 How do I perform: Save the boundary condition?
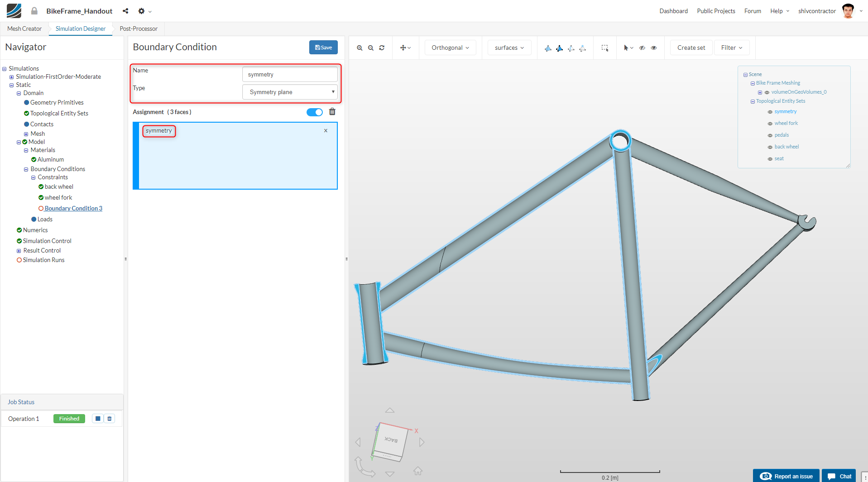(323, 48)
